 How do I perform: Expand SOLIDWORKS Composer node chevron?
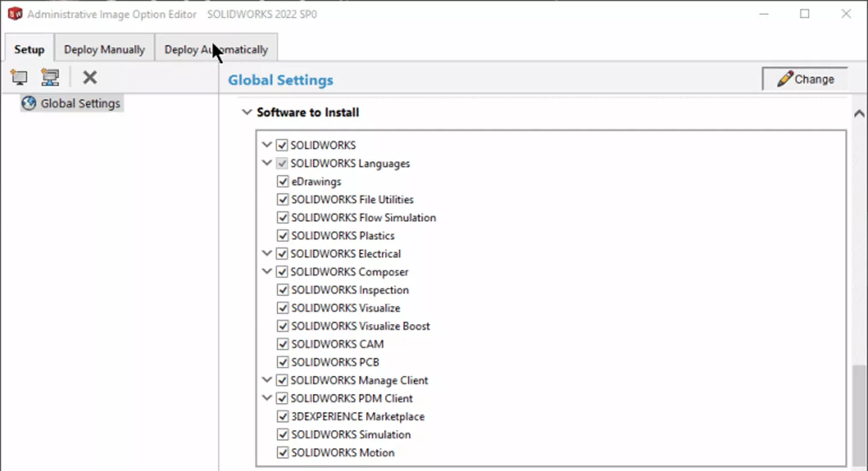tap(267, 272)
